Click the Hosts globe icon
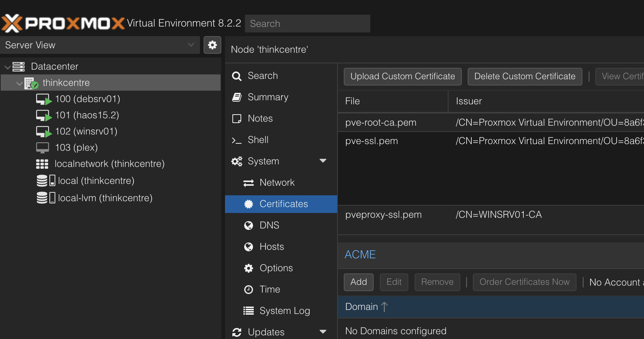Image resolution: width=644 pixels, height=339 pixels. pos(249,247)
